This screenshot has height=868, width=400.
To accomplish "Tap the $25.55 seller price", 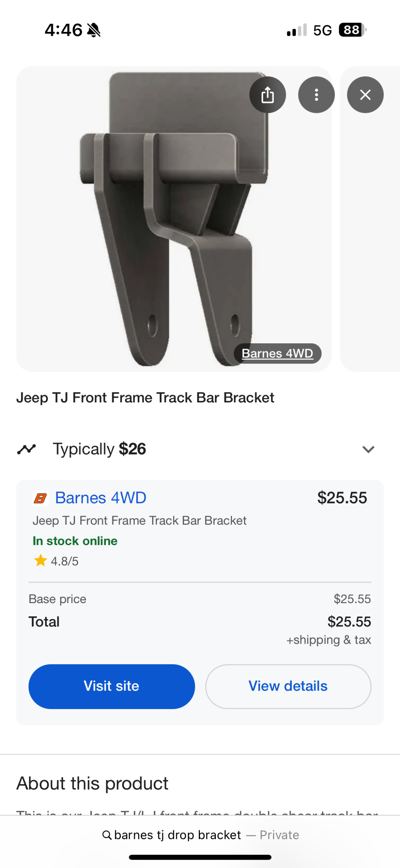I will [342, 498].
